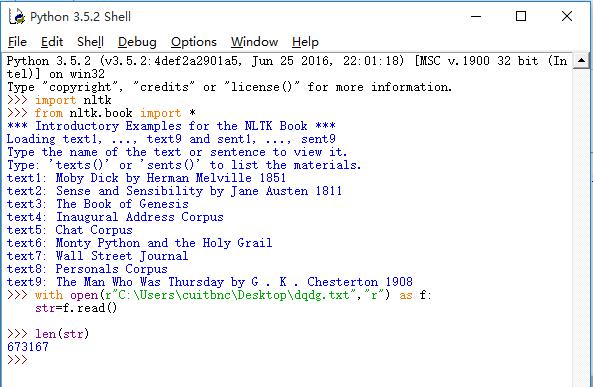Click the vertical scrollbar track
The width and height of the screenshot is (593, 387).
point(582,227)
